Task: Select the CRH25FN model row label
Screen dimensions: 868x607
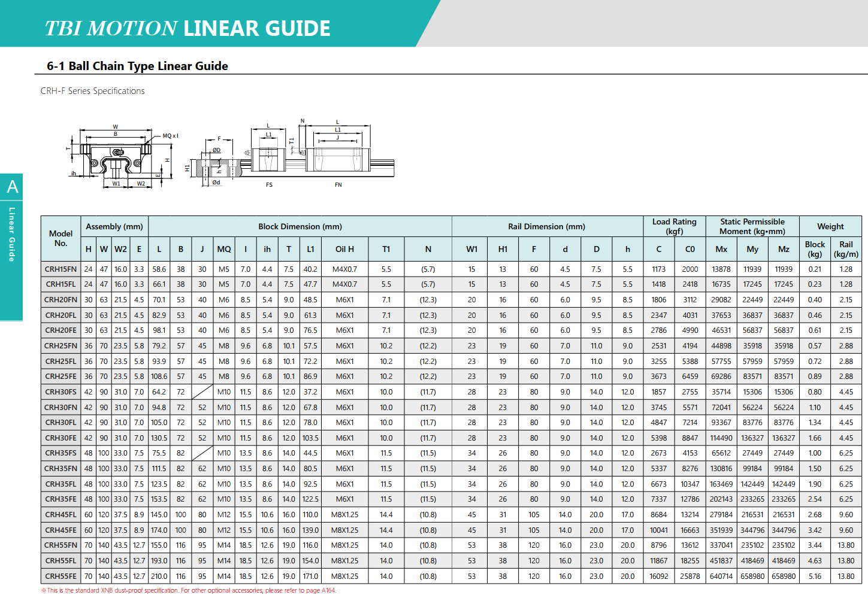Action: tap(61, 346)
